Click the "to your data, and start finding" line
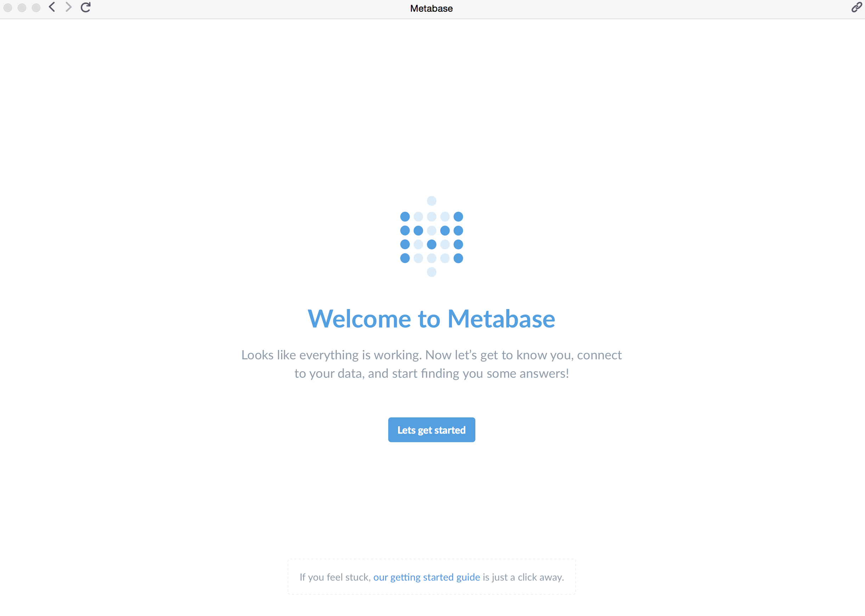The width and height of the screenshot is (865, 616). click(377, 373)
